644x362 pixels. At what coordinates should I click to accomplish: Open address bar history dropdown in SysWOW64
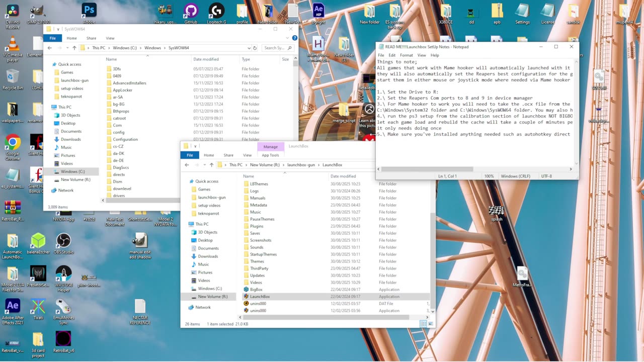click(x=249, y=48)
